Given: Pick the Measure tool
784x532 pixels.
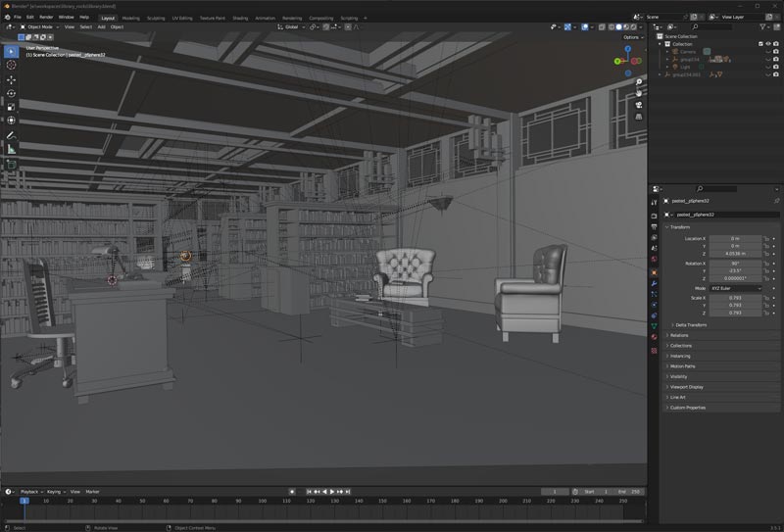Looking at the screenshot, I should tap(11, 149).
